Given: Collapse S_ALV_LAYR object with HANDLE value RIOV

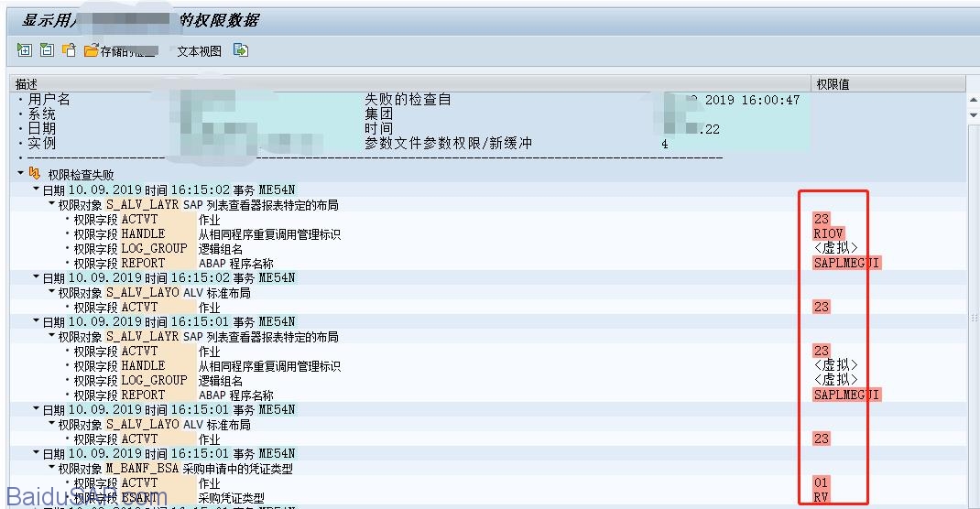Looking at the screenshot, I should click(52, 203).
